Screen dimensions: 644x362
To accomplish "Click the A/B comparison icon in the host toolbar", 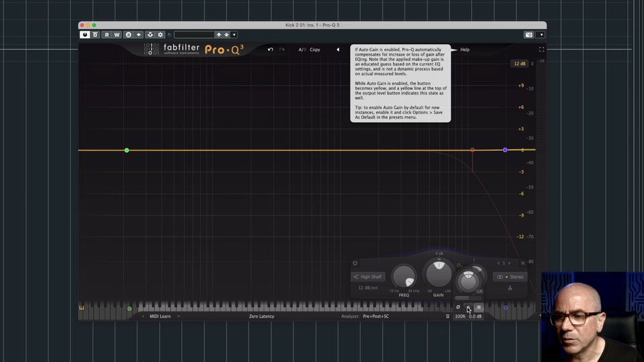I will tap(128, 35).
